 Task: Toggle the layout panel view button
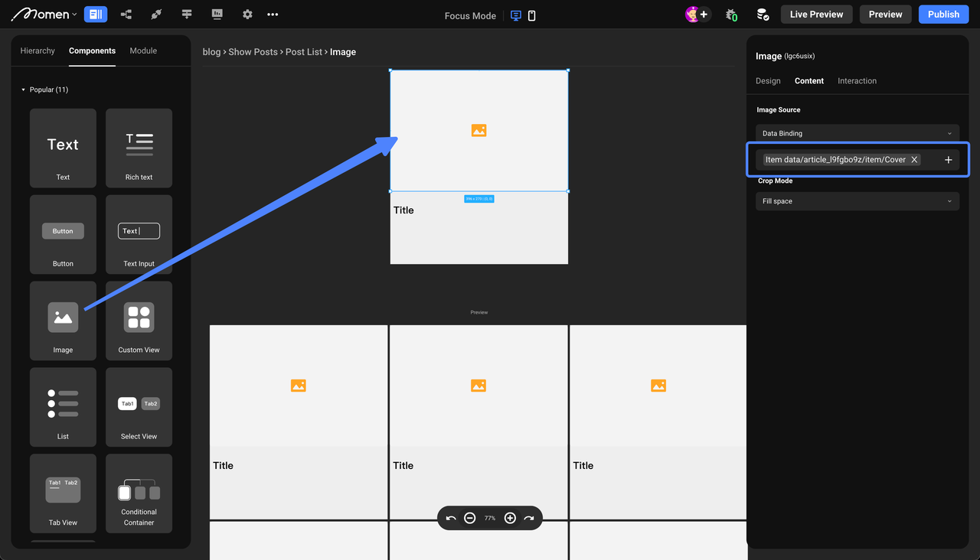96,15
